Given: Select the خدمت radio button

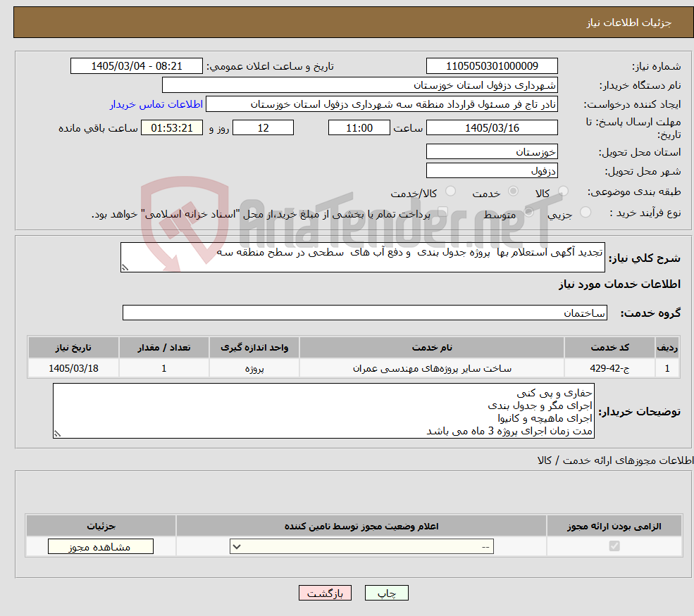Looking at the screenshot, I should [x=513, y=191].
